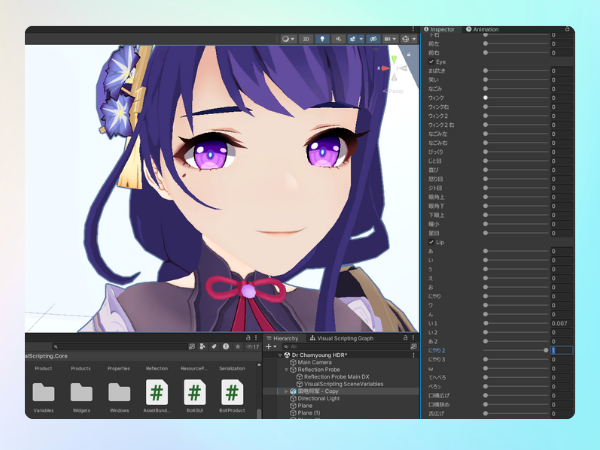
Task: Open the effects dropdown arrow
Action: (361, 39)
